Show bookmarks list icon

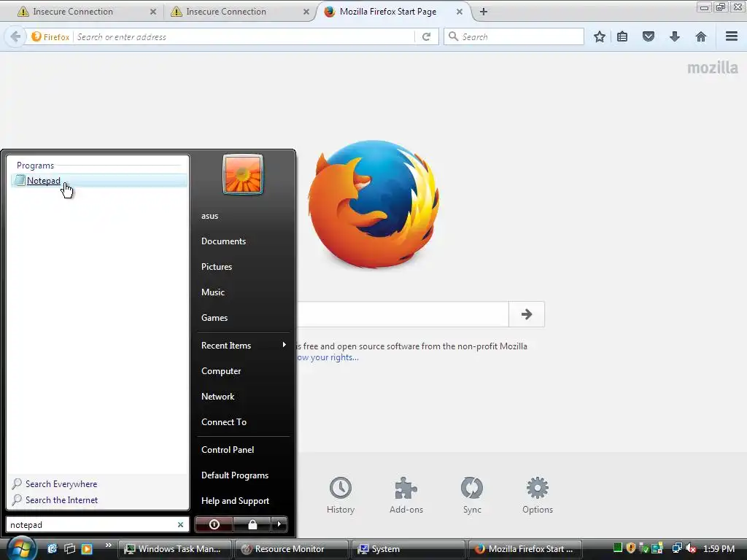point(622,36)
